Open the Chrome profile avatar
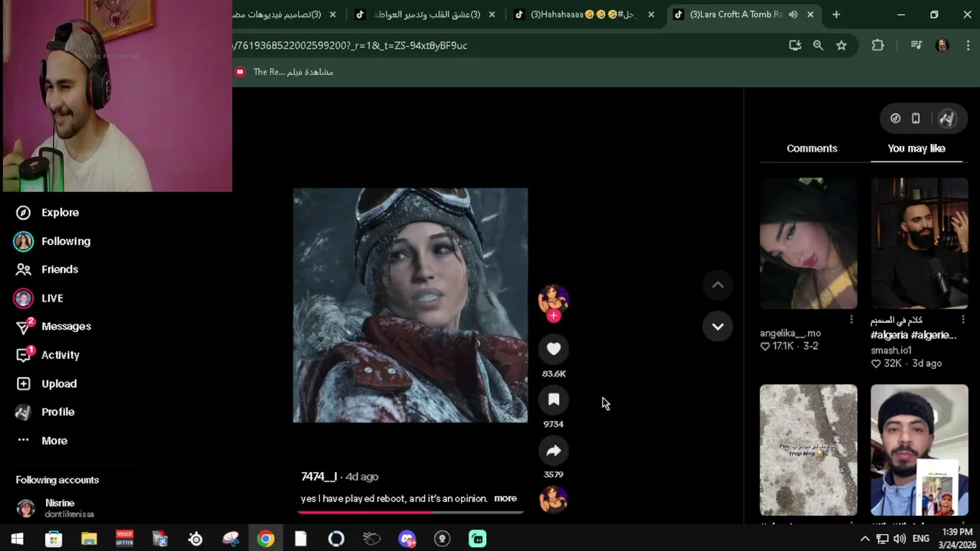980x551 pixels. tap(942, 45)
